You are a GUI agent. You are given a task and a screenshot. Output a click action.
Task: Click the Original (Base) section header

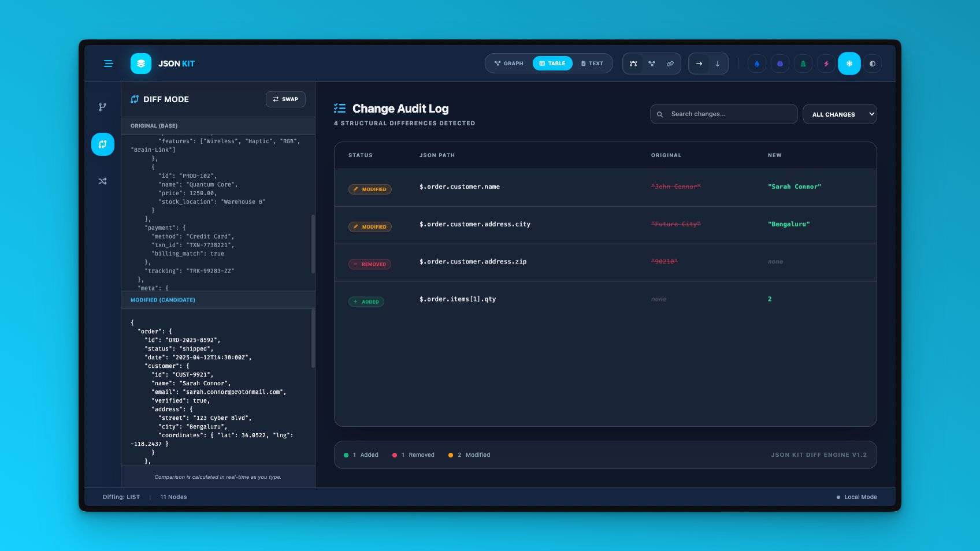pos(218,125)
